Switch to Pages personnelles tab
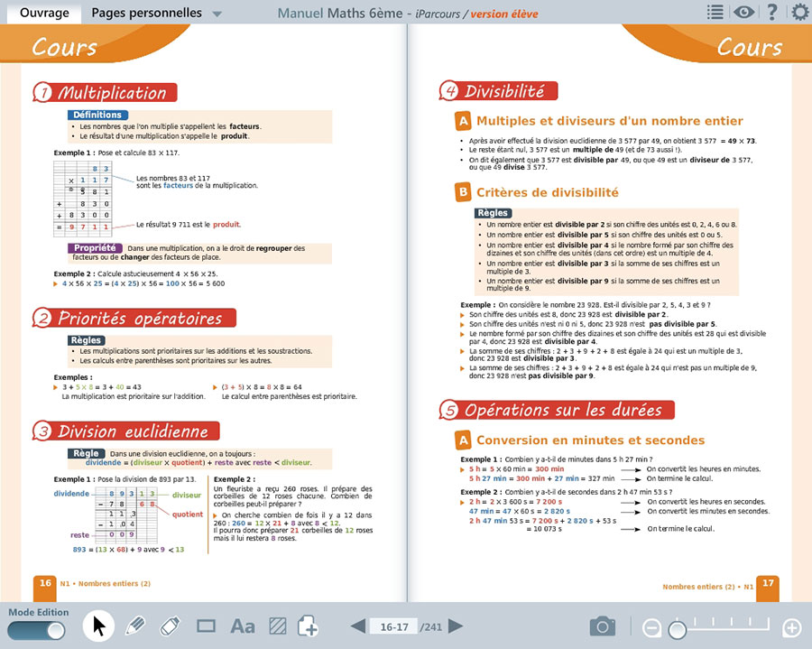 click(146, 14)
